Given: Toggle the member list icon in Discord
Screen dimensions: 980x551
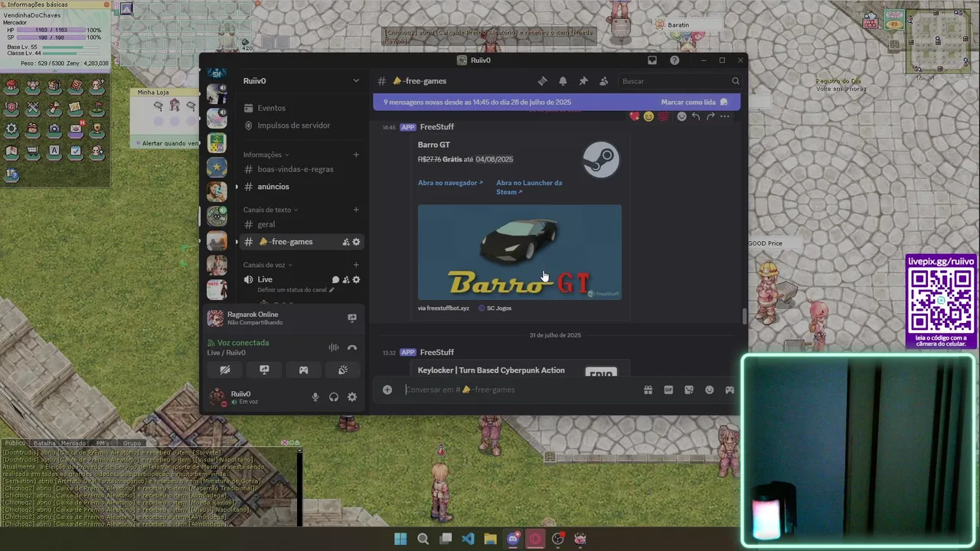Looking at the screenshot, I should [x=603, y=81].
